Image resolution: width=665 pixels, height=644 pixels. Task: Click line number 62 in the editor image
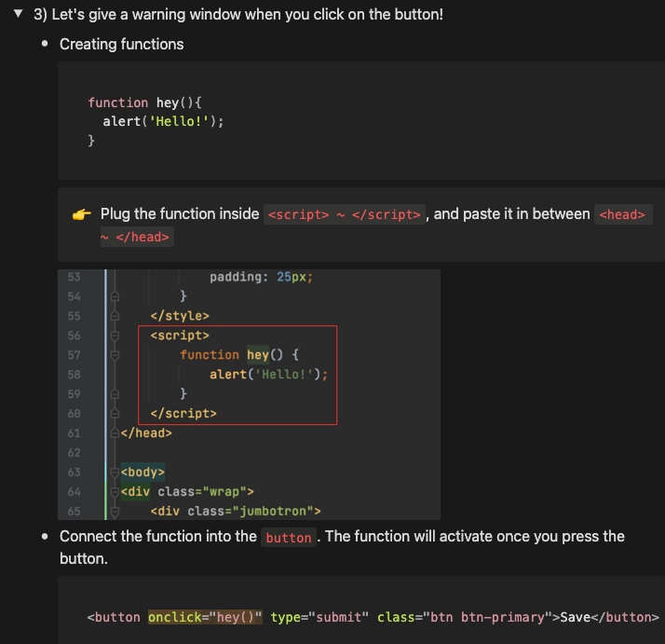click(74, 453)
